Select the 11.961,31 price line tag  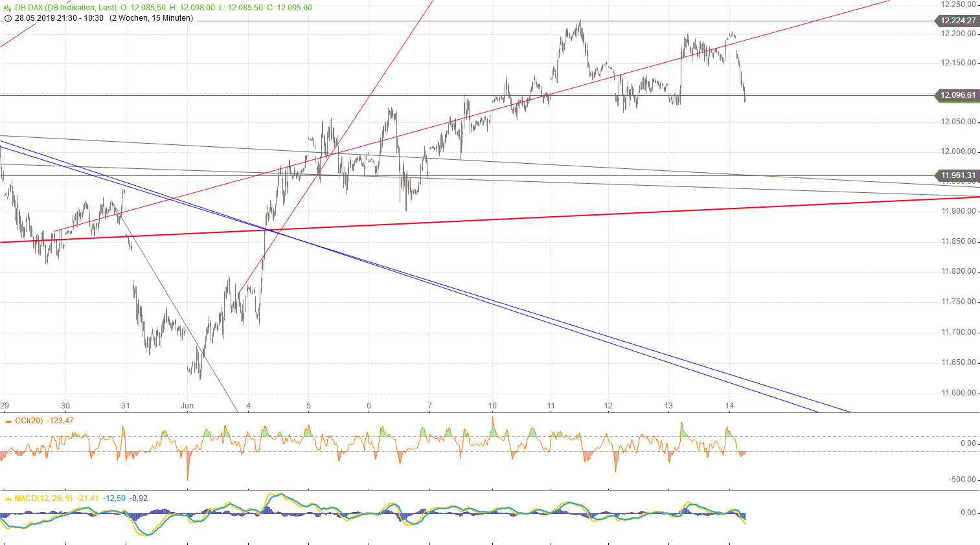957,175
